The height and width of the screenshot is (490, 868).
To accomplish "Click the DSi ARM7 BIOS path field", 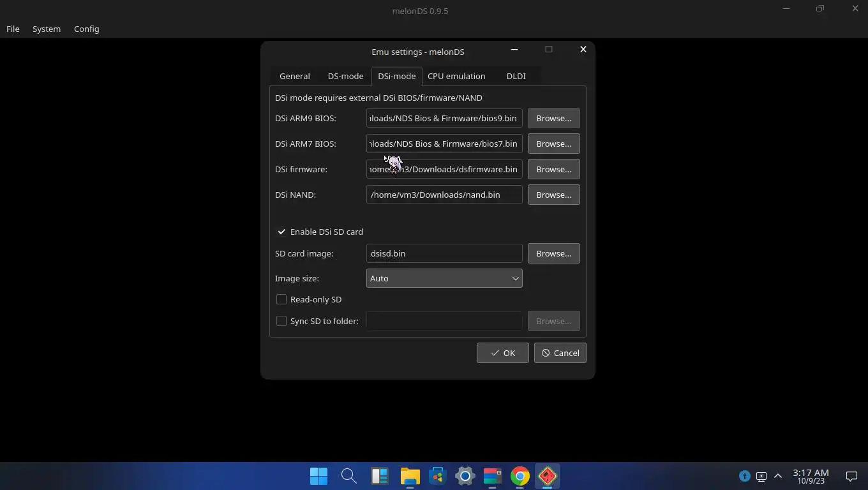I will [x=444, y=144].
